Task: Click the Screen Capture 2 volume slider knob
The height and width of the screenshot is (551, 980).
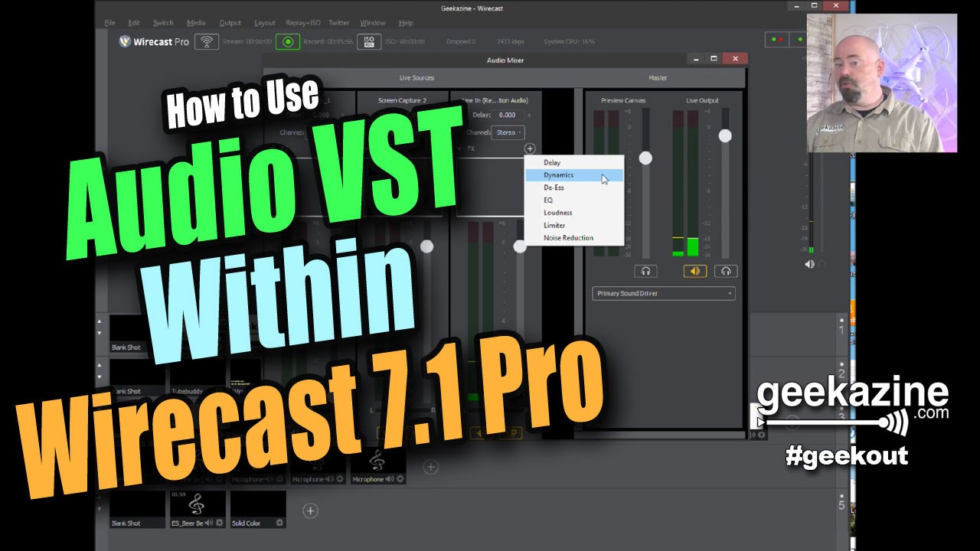Action: tap(427, 246)
